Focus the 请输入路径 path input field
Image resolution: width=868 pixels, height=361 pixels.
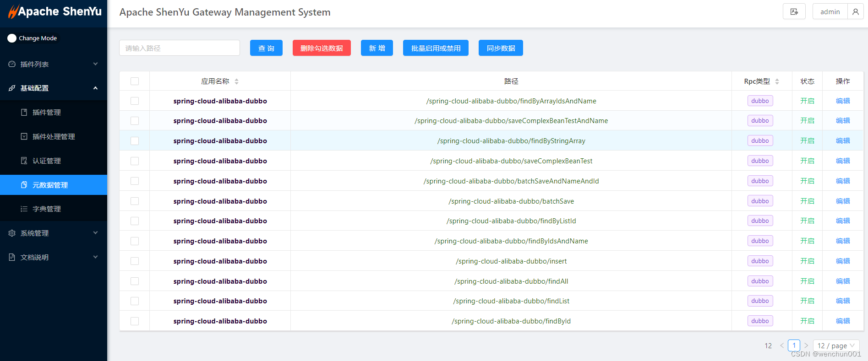pyautogui.click(x=180, y=48)
